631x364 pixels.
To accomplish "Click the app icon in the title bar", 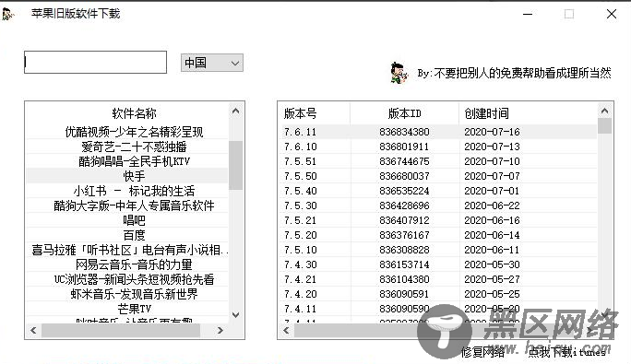I will [x=7, y=14].
